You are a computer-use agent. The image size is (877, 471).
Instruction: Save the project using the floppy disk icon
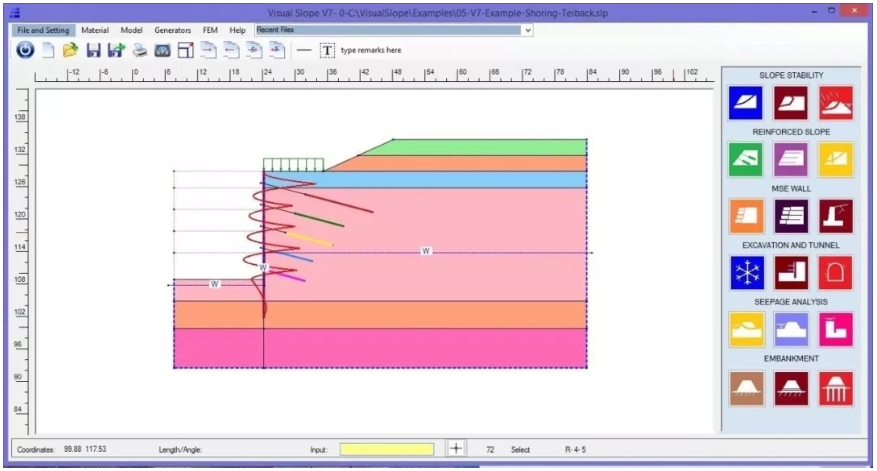coord(93,50)
